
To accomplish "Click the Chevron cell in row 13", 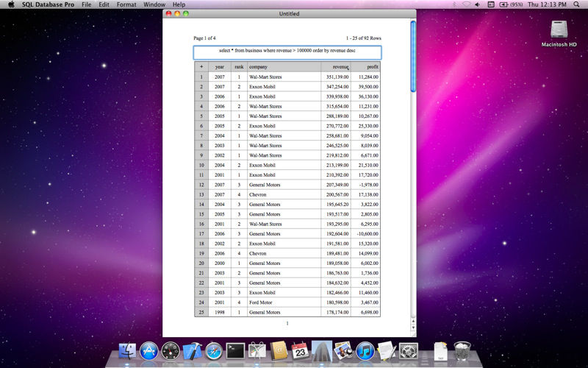I will (x=284, y=194).
